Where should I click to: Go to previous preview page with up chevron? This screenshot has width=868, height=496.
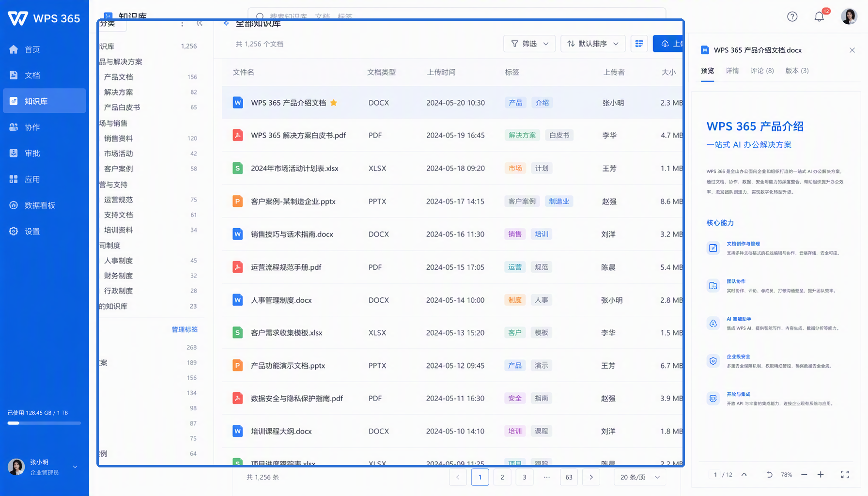[x=744, y=475]
